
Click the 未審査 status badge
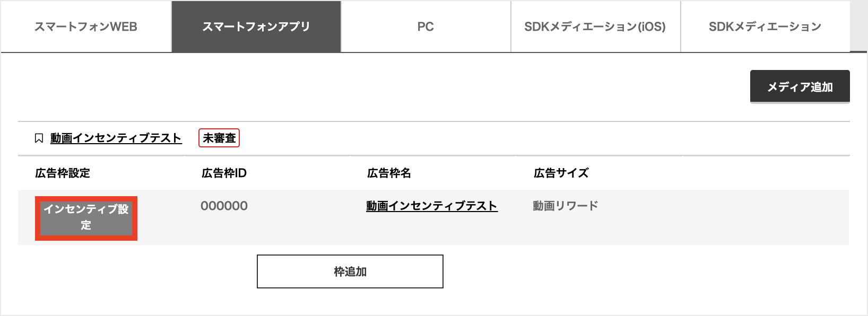(219, 138)
